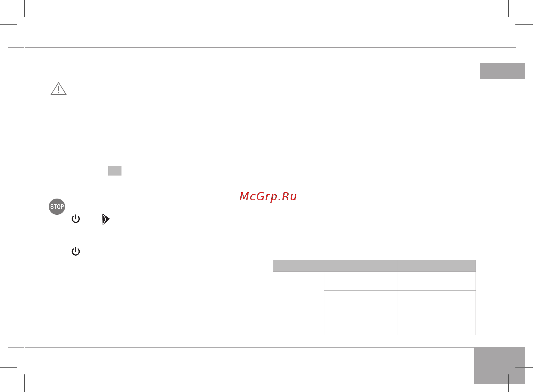Click the gray rectangle tab at top right

[x=502, y=71]
